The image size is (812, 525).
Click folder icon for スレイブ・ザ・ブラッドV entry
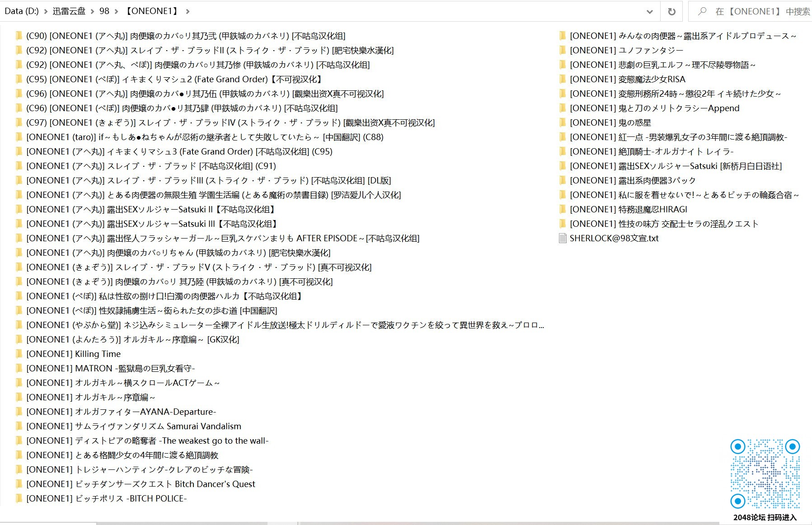pyautogui.click(x=19, y=267)
